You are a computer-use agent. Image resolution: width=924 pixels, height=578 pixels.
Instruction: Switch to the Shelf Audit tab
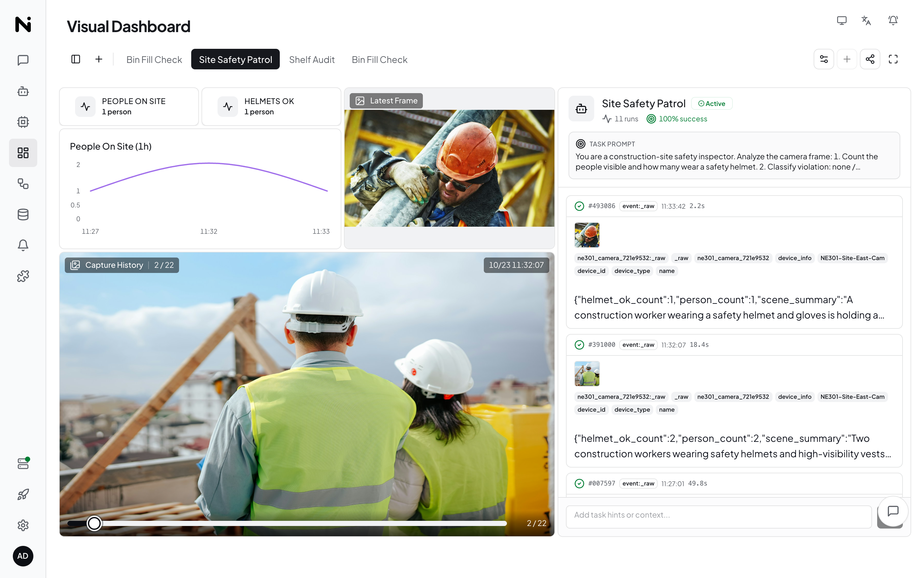tap(312, 59)
